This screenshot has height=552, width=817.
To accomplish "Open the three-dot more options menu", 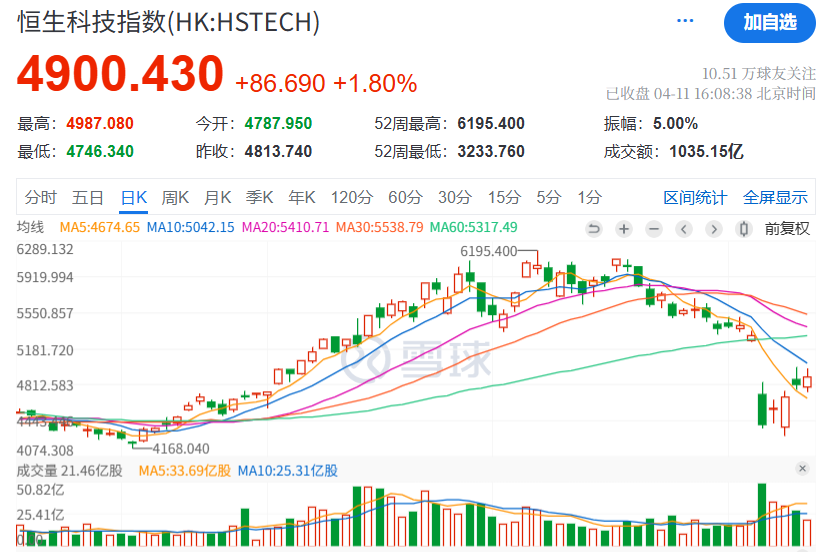I will 685,21.
